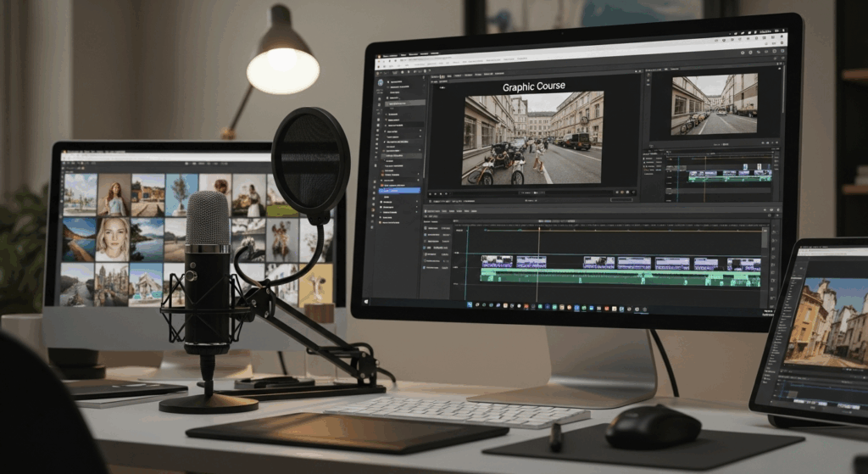Open the blonde woman portrait thumbnail in gallery

tap(113, 238)
